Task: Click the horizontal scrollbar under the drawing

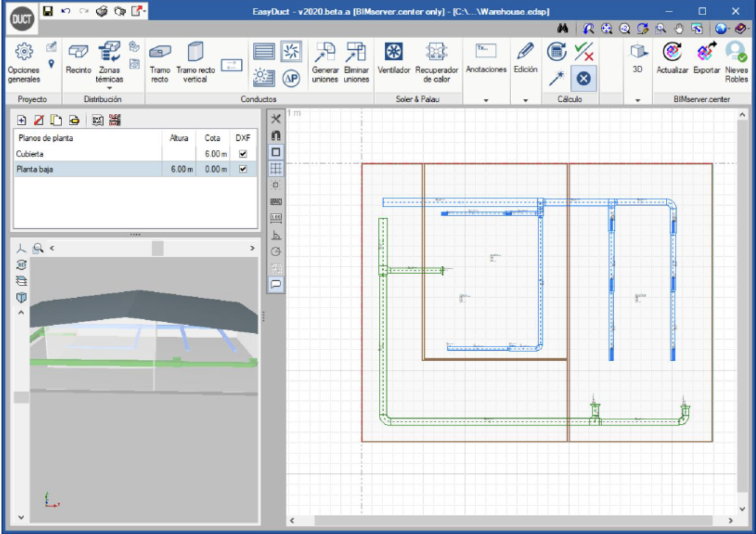Action: click(511, 520)
